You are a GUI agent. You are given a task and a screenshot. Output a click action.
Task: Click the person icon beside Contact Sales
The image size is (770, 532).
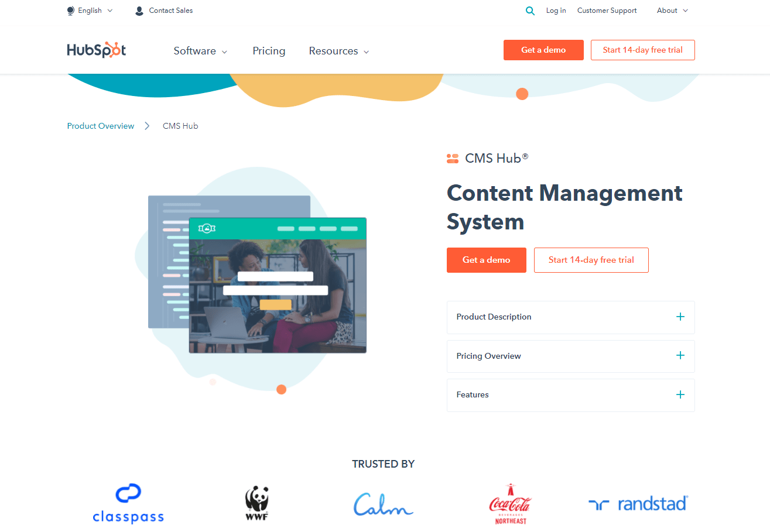139,11
